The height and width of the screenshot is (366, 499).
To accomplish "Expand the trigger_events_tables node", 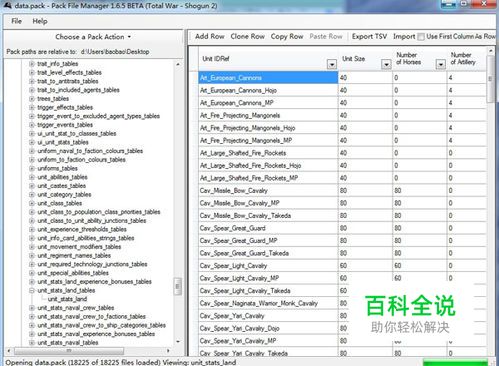I will click(x=32, y=125).
